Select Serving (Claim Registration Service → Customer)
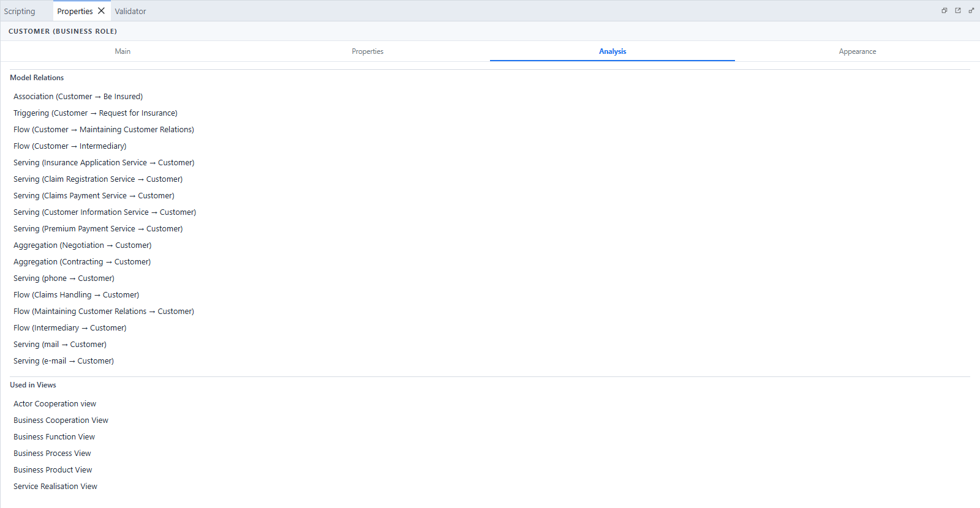Viewport: 980px width, 508px height. click(x=98, y=179)
